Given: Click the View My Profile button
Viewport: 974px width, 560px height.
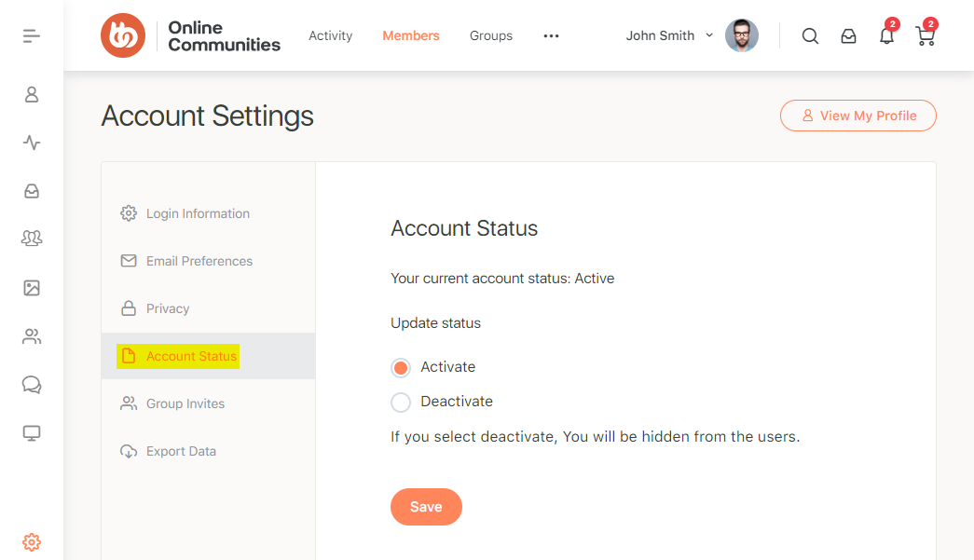Looking at the screenshot, I should [857, 116].
